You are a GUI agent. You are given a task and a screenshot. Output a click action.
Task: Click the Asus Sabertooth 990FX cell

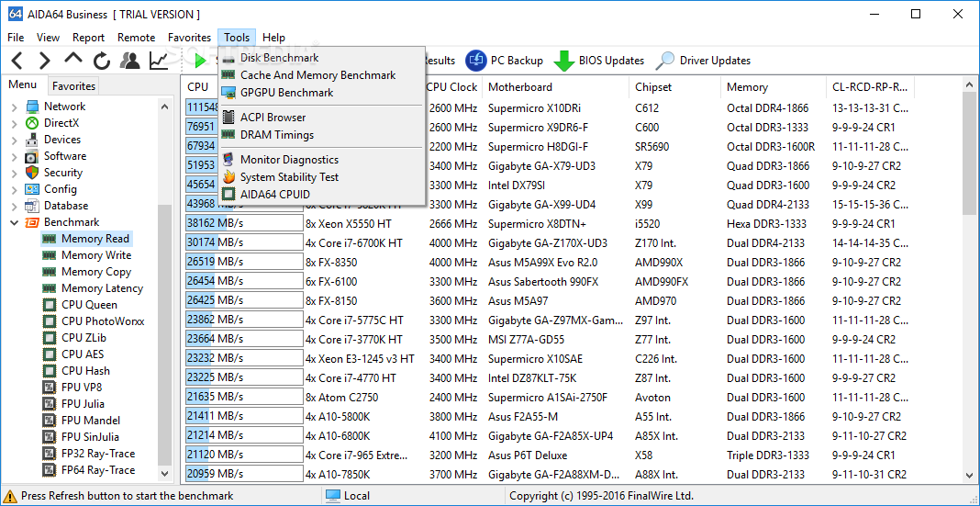[x=543, y=282]
